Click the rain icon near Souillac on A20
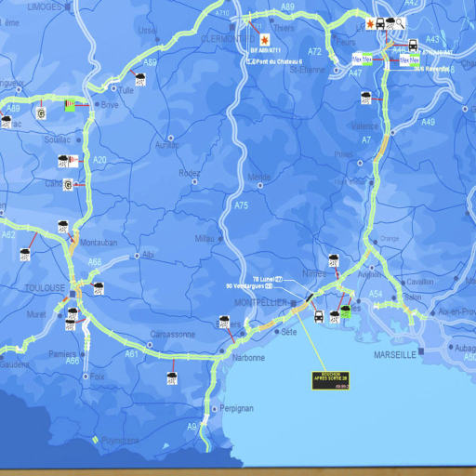Viewport: 476px width, 476px height. 63,162
